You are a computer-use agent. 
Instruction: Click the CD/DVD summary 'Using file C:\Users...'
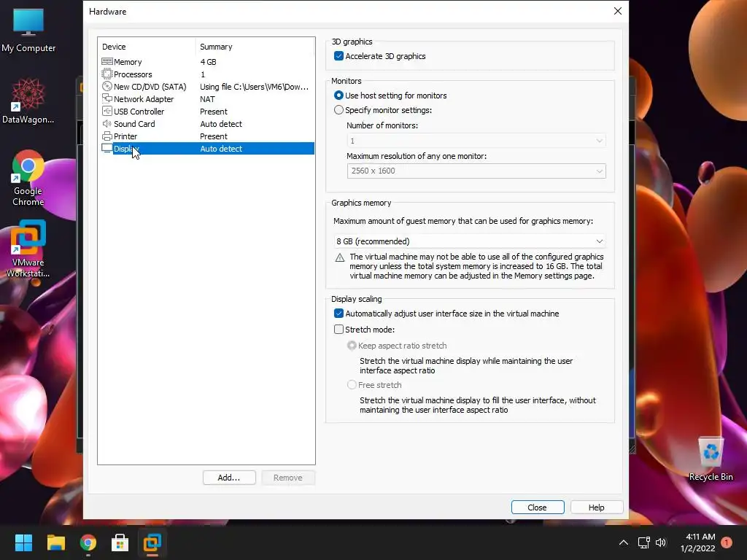[255, 87]
